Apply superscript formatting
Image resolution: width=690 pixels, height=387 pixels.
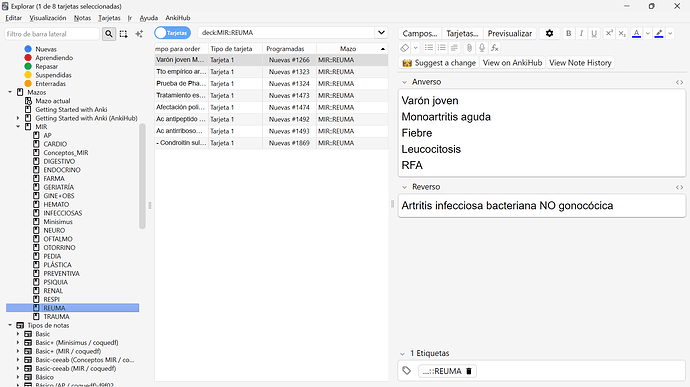coord(609,33)
